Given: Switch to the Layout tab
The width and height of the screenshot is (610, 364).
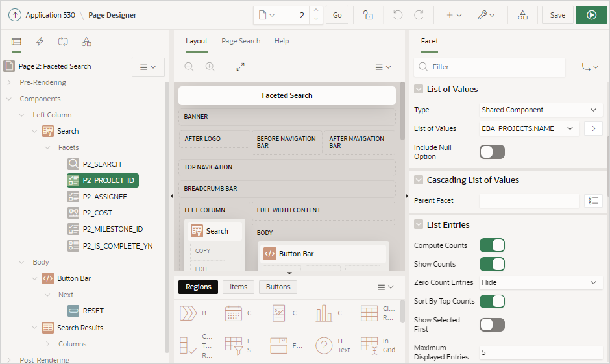Looking at the screenshot, I should 197,42.
